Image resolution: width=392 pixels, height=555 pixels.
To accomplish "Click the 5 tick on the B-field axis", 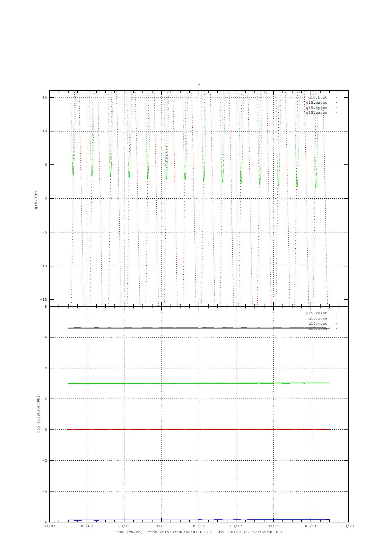I will [x=46, y=165].
